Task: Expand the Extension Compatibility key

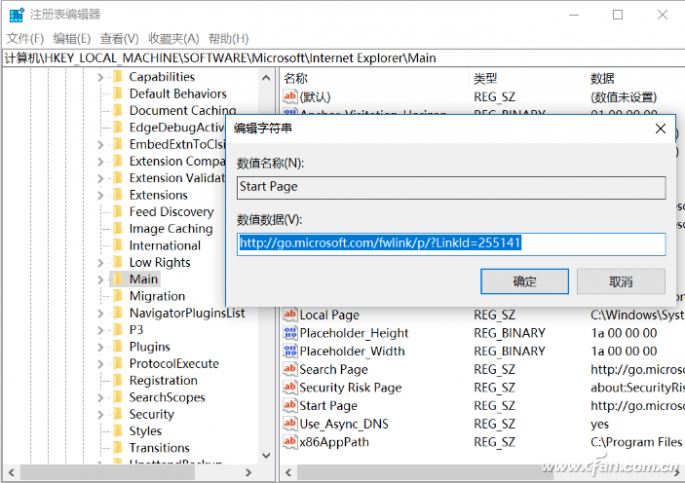Action: pos(100,162)
